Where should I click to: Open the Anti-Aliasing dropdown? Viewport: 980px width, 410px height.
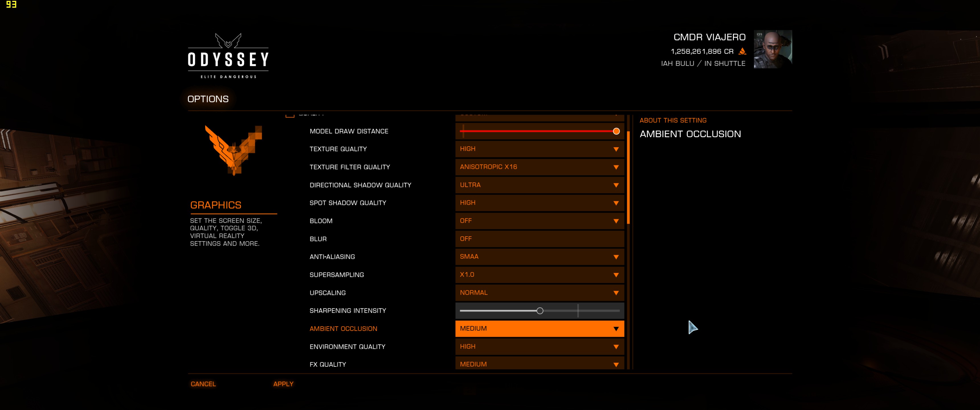coord(540,257)
